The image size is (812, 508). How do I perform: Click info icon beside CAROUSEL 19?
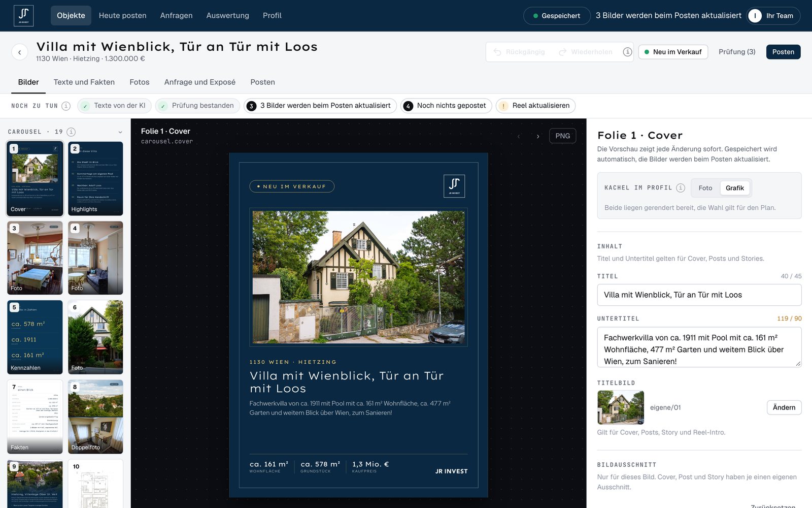click(x=71, y=132)
